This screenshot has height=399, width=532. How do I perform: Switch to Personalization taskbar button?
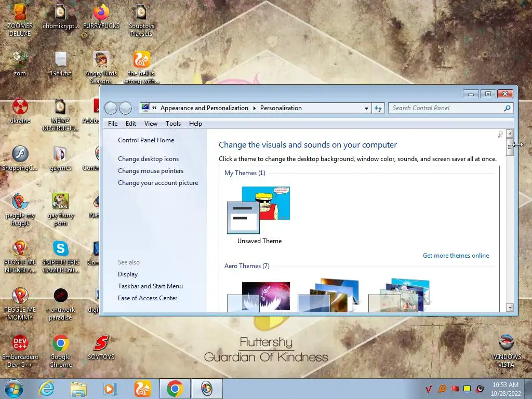pyautogui.click(x=207, y=389)
